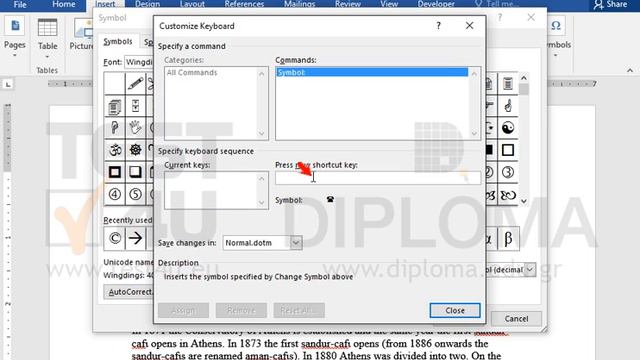This screenshot has height=360, width=640.
Task: Select the circled number 4 symbol
Action: [x=115, y=194]
